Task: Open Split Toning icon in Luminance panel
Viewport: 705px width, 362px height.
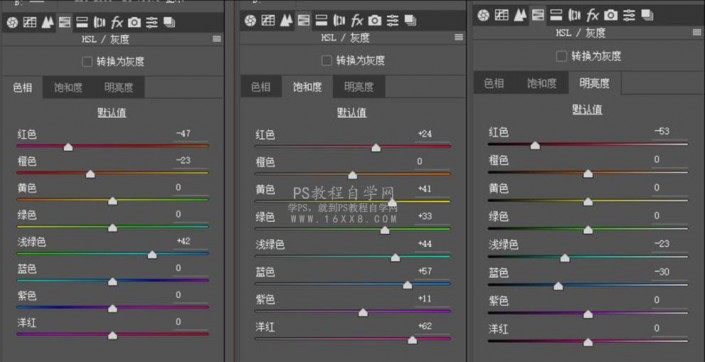Action: click(556, 15)
